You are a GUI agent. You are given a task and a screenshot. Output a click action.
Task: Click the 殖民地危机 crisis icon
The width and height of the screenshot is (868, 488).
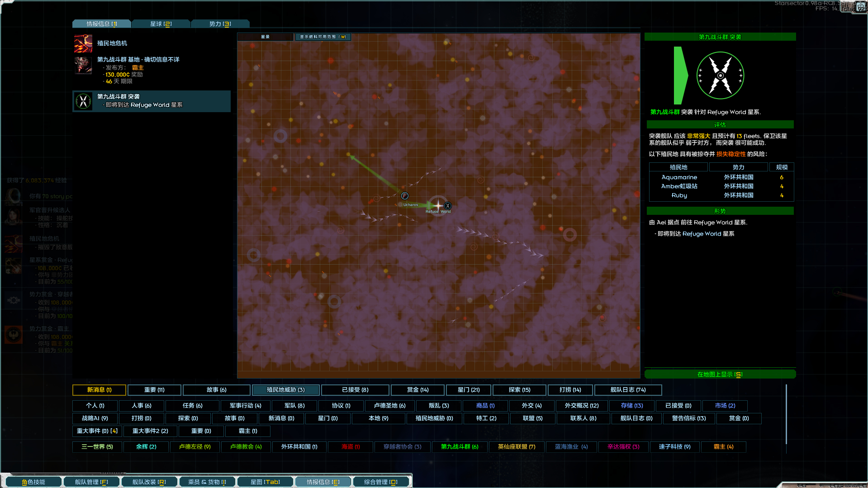point(83,43)
